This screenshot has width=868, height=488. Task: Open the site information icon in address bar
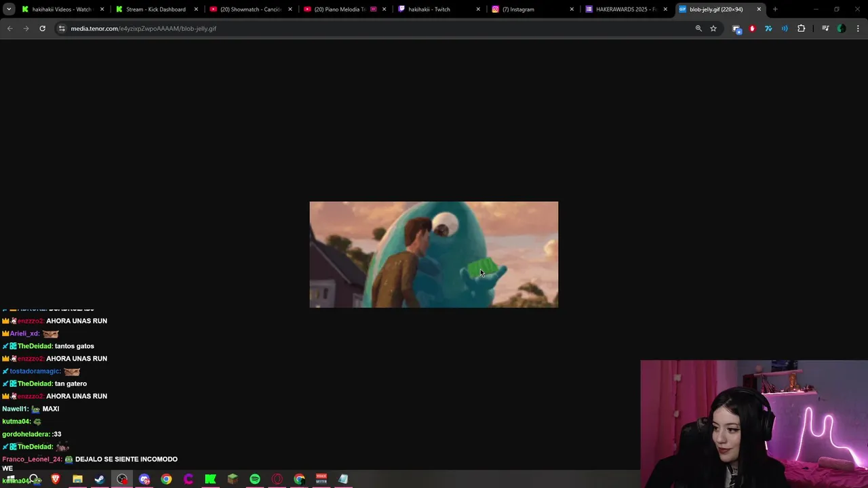[62, 28]
